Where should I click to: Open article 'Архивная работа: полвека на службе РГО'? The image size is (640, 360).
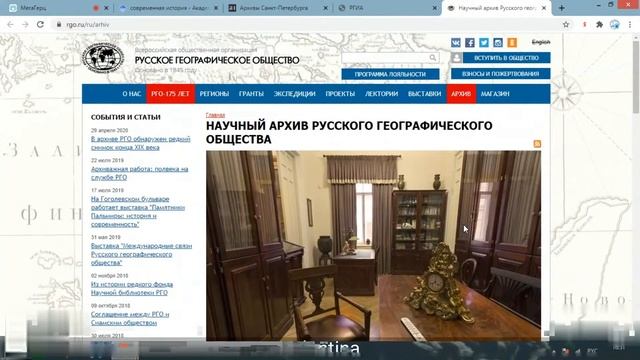click(x=140, y=173)
